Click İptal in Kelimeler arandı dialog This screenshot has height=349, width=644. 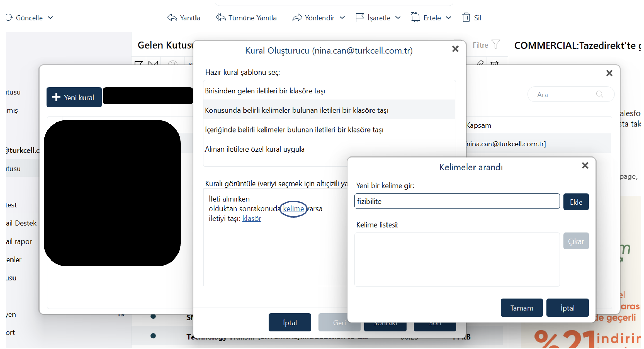click(567, 308)
